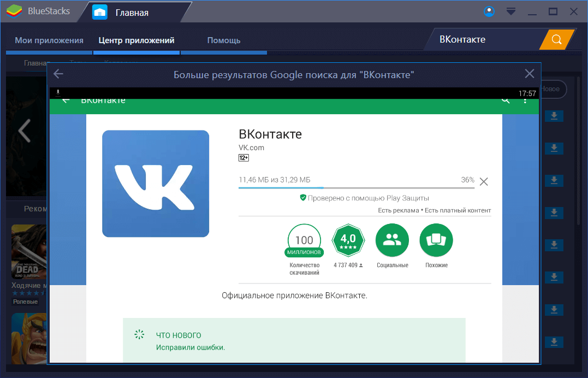Click the Официальное приложение ВКонтакте description
The width and height of the screenshot is (588, 378).
[x=294, y=296]
